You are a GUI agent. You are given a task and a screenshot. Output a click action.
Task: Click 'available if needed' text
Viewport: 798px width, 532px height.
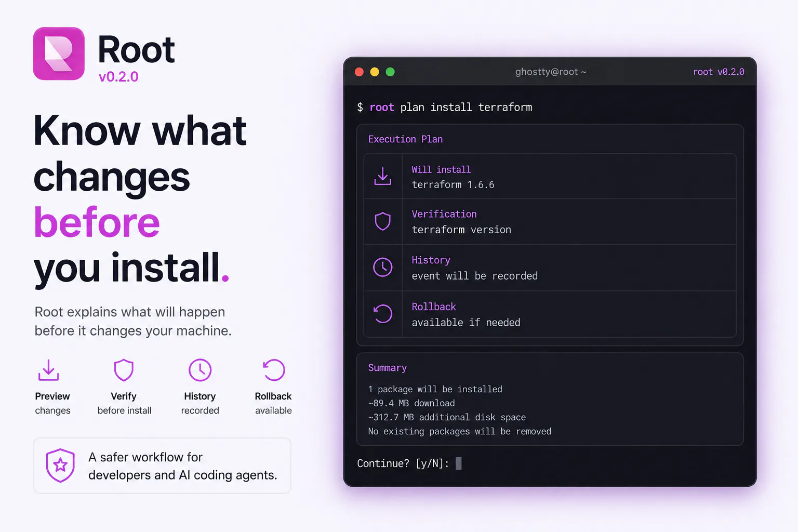click(466, 323)
